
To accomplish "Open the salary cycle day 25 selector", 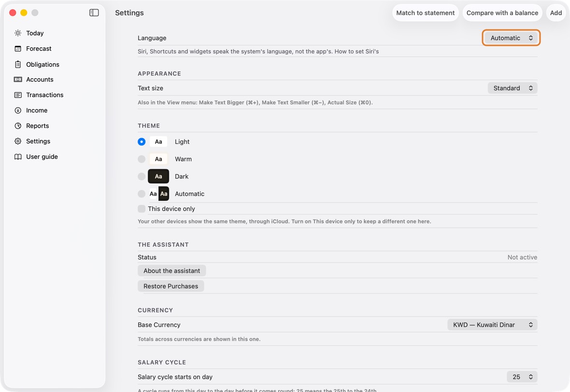I will click(x=522, y=377).
